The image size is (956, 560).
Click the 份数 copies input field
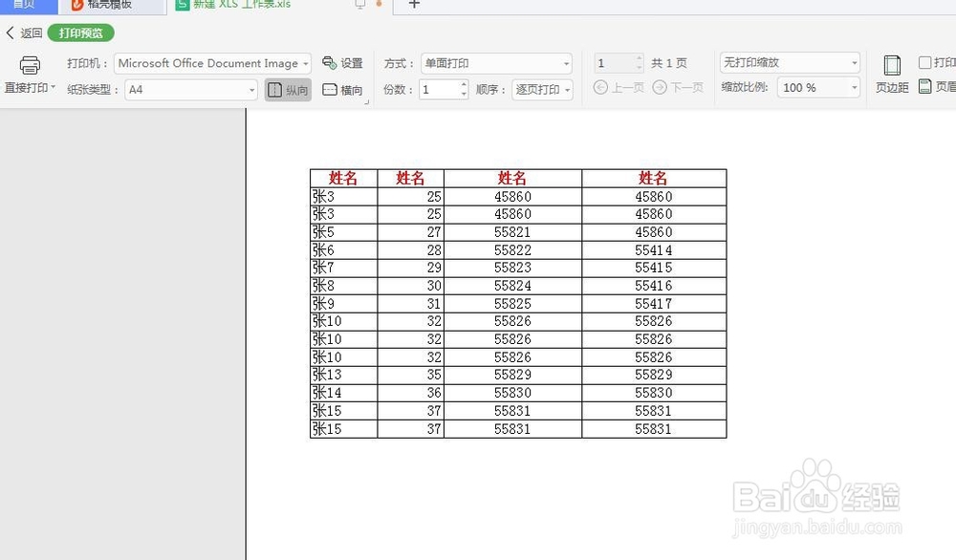439,90
